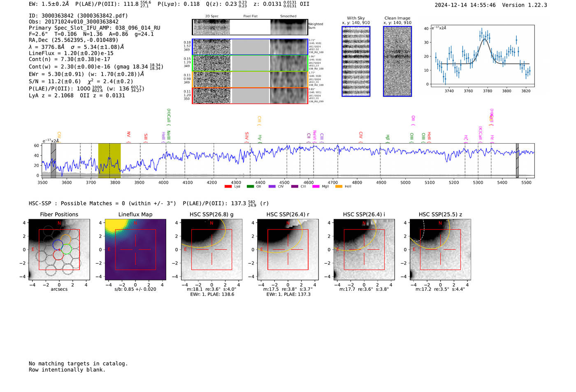The image size is (576, 392).
Task: Click the dark purple CIII legend swatch
Action: [295, 187]
